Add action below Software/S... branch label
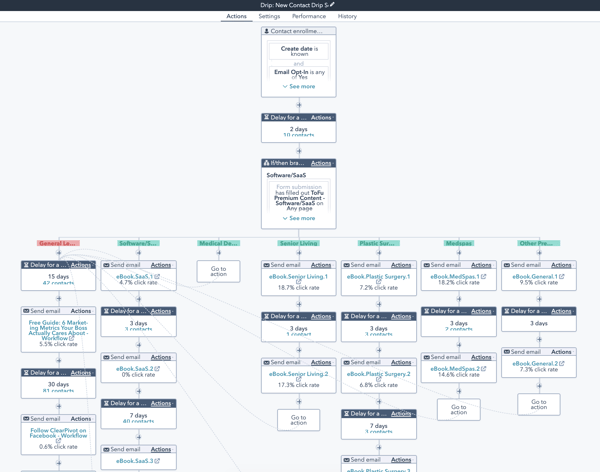 pos(139,253)
